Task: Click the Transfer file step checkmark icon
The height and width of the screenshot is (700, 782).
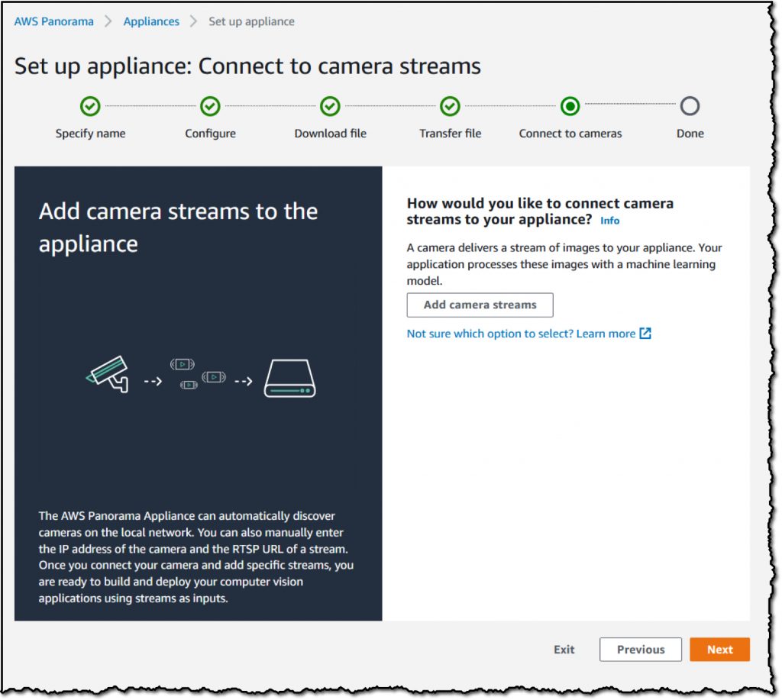Action: pyautogui.click(x=450, y=106)
